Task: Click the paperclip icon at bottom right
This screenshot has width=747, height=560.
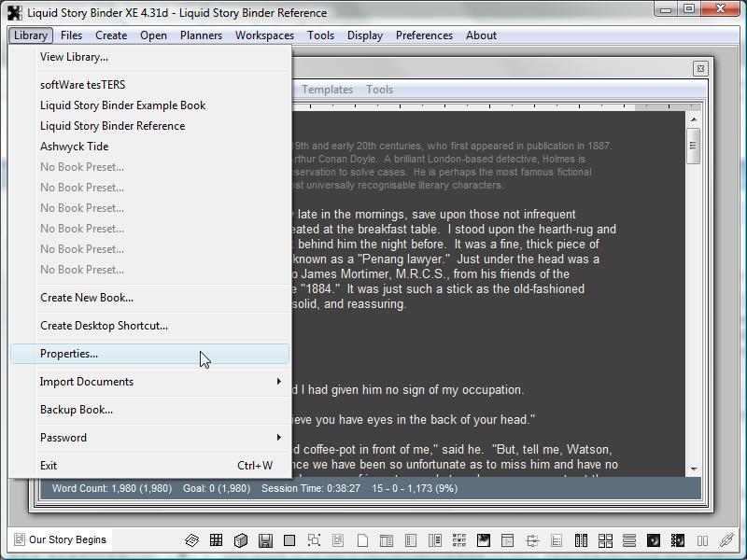Action: pos(727,540)
